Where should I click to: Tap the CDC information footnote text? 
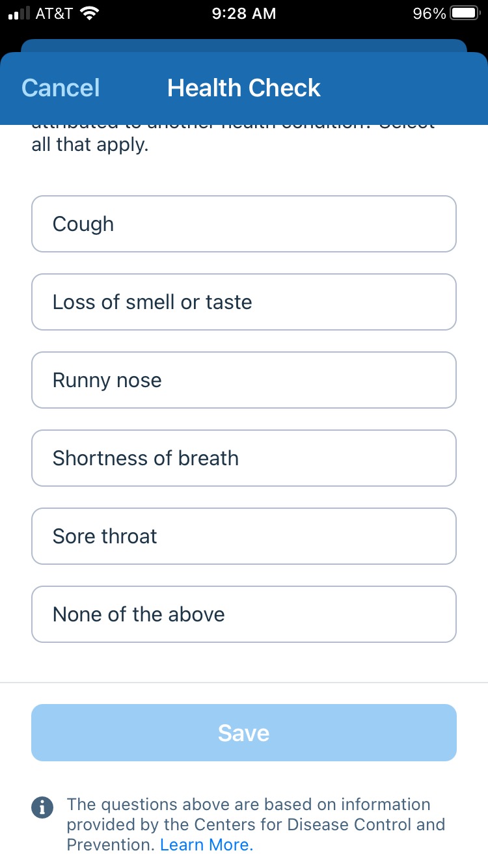(x=256, y=824)
